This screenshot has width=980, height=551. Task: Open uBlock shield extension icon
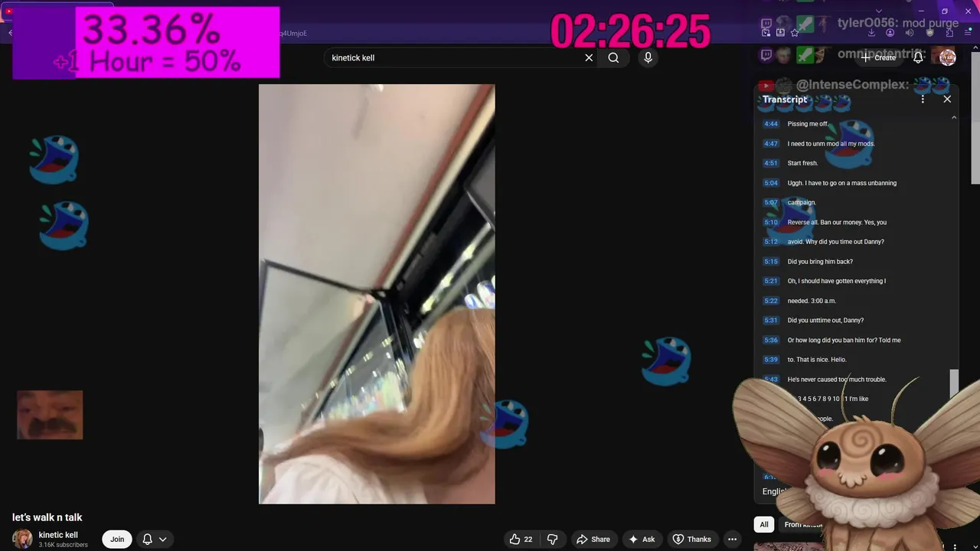tap(930, 33)
